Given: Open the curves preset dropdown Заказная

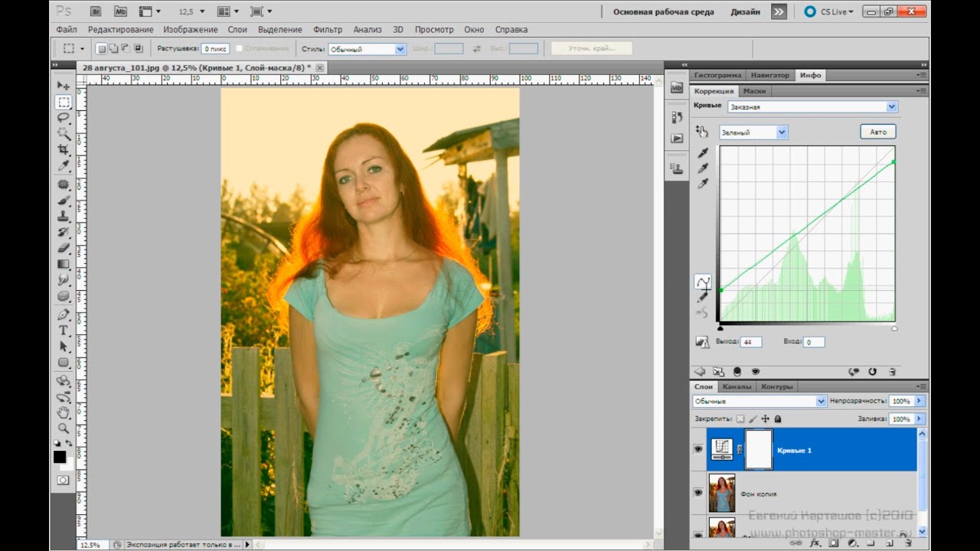Looking at the screenshot, I should (x=812, y=107).
